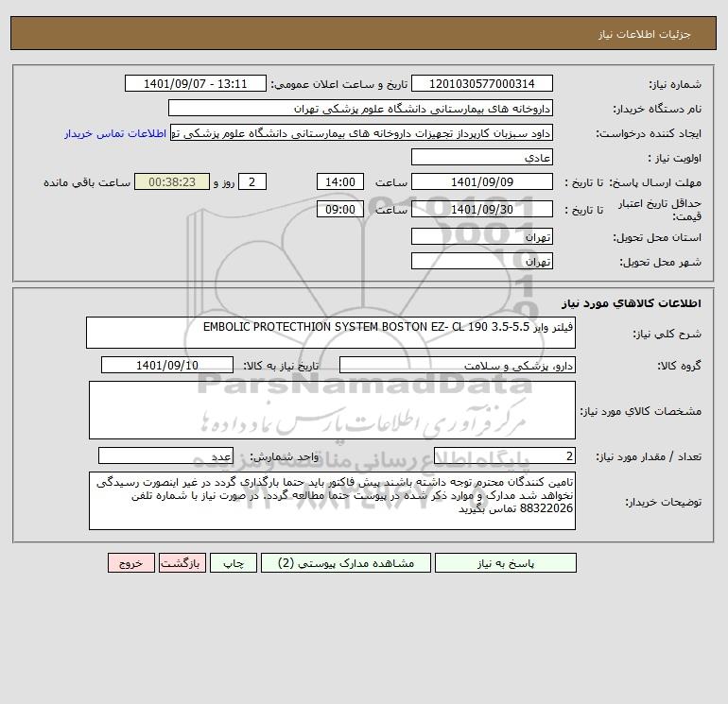This screenshot has height=704, width=728.
Task: Click the request creator field
Action: point(361,132)
